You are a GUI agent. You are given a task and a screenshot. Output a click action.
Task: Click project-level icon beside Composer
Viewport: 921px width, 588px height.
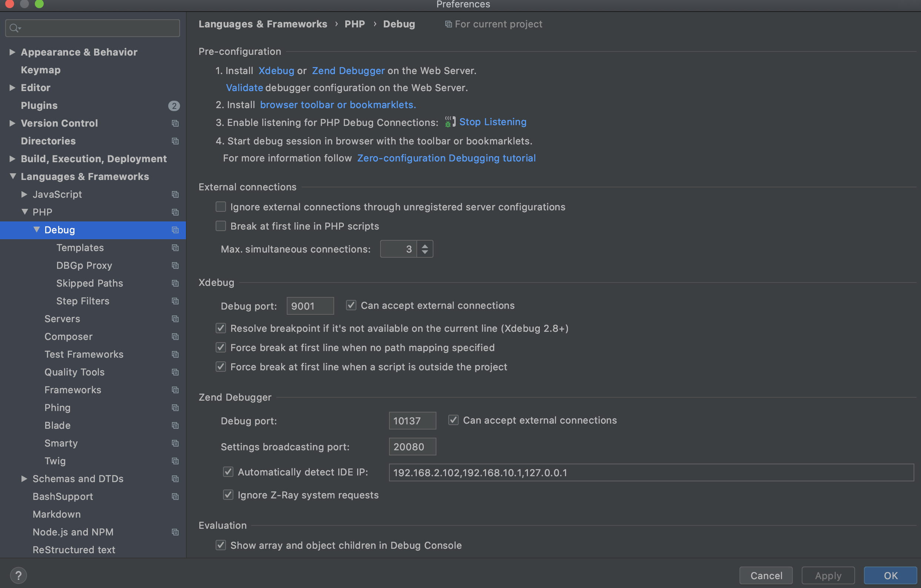pyautogui.click(x=175, y=337)
